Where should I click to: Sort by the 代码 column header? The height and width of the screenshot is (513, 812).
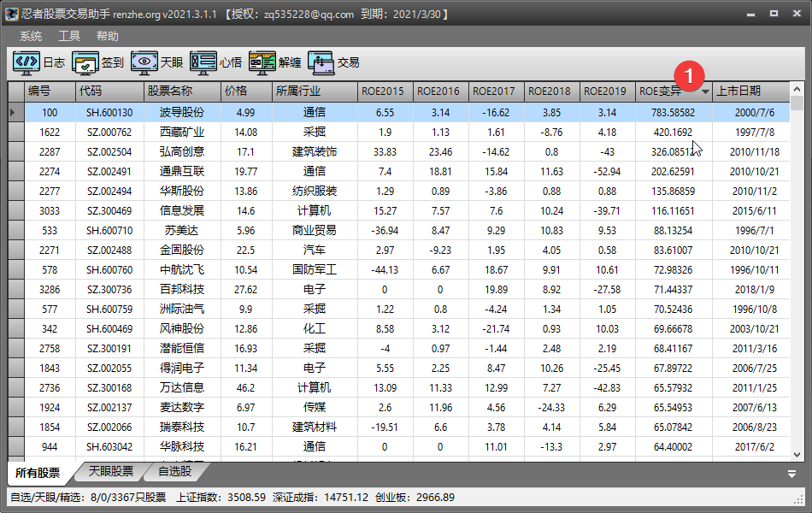click(109, 91)
